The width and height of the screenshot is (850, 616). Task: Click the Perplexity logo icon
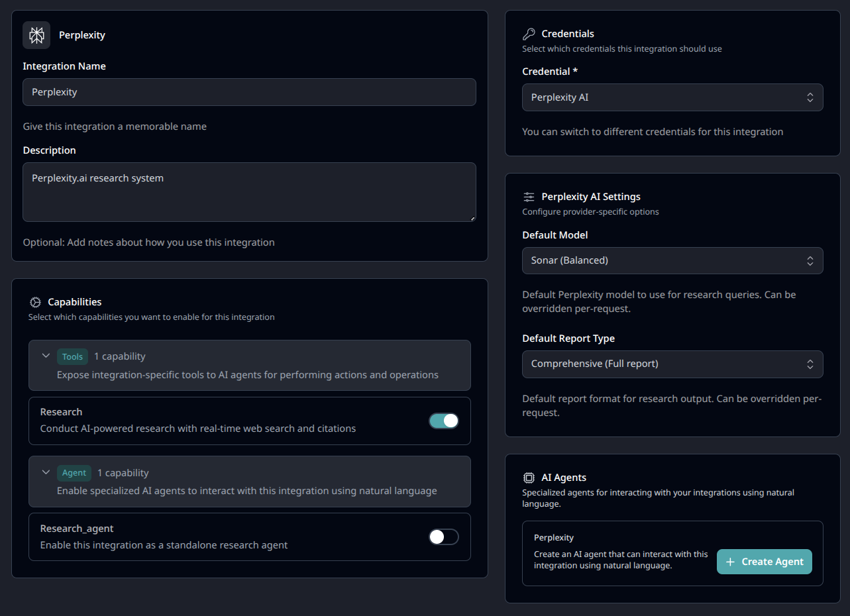coord(36,35)
